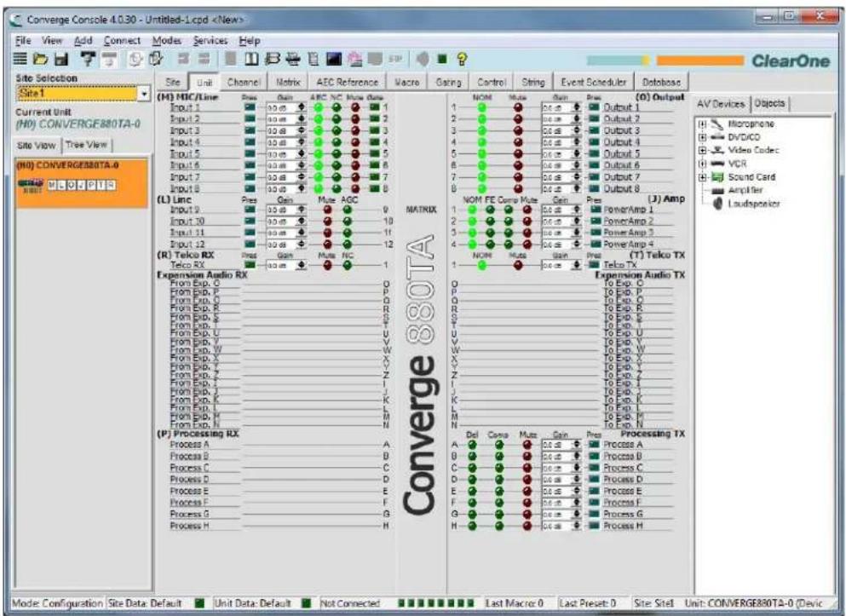The height and width of the screenshot is (616, 846).
Task: Click the yellow question mark help icon
Action: 462,59
